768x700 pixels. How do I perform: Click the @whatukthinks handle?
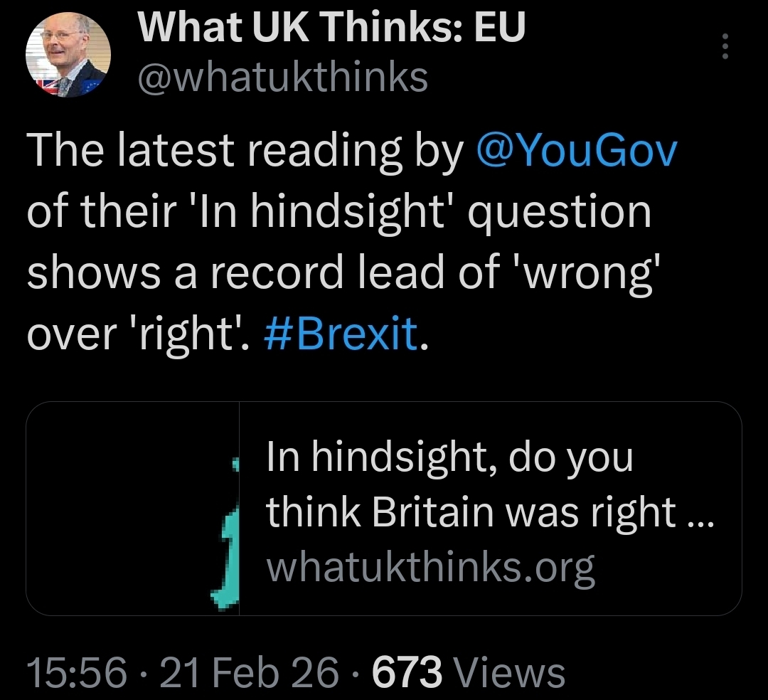pyautogui.click(x=282, y=77)
